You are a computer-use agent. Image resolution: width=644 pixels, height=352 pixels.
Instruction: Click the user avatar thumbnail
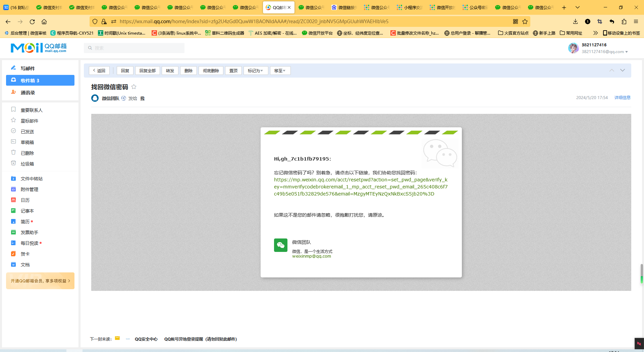pyautogui.click(x=573, y=48)
